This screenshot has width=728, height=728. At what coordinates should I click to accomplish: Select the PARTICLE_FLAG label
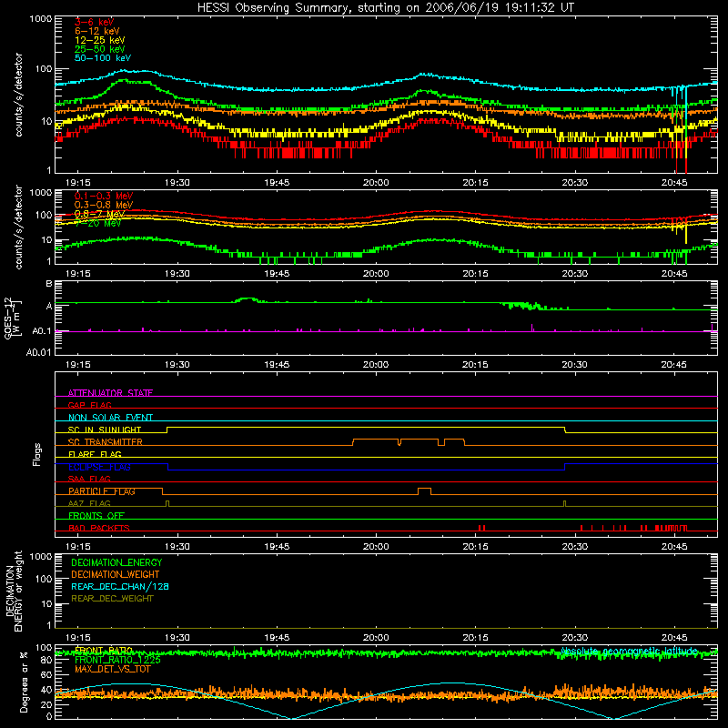(101, 491)
